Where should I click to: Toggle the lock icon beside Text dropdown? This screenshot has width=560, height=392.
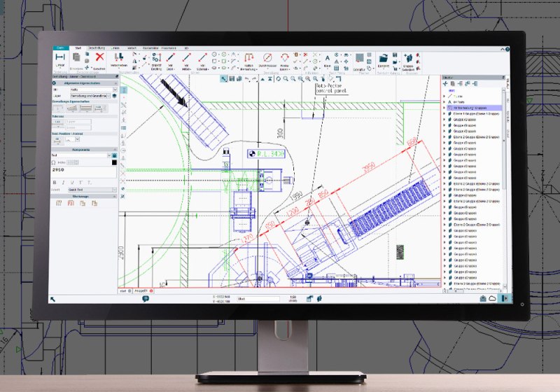tap(114, 155)
